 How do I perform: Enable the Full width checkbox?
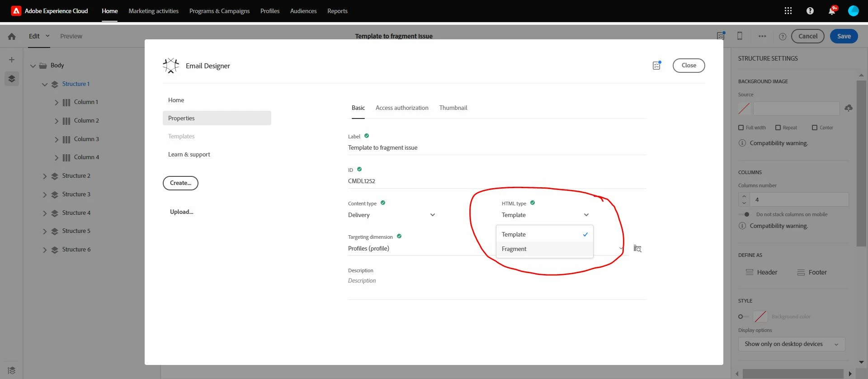click(741, 128)
